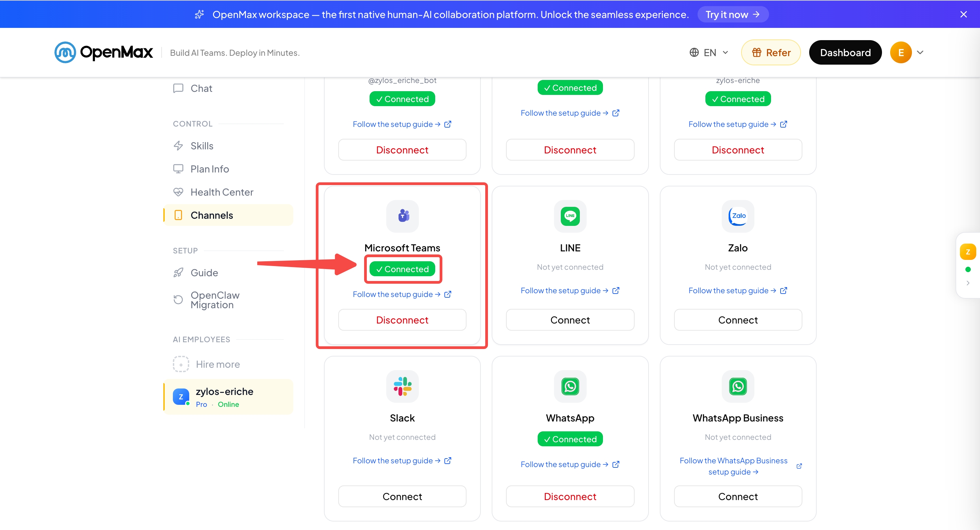Image resolution: width=980 pixels, height=530 pixels.
Task: Click the LINE channel icon
Action: (570, 216)
